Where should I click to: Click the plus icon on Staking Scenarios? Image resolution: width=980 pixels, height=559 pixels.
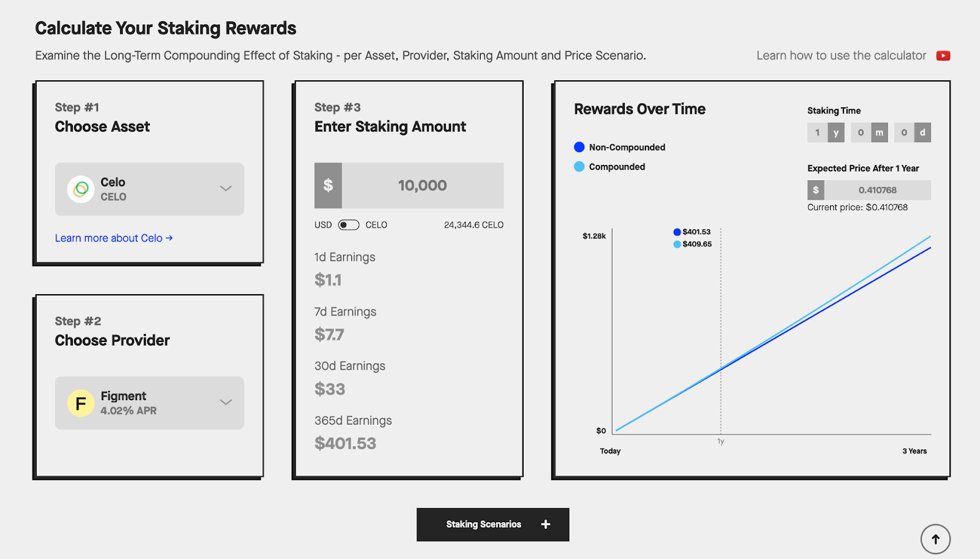click(x=546, y=524)
